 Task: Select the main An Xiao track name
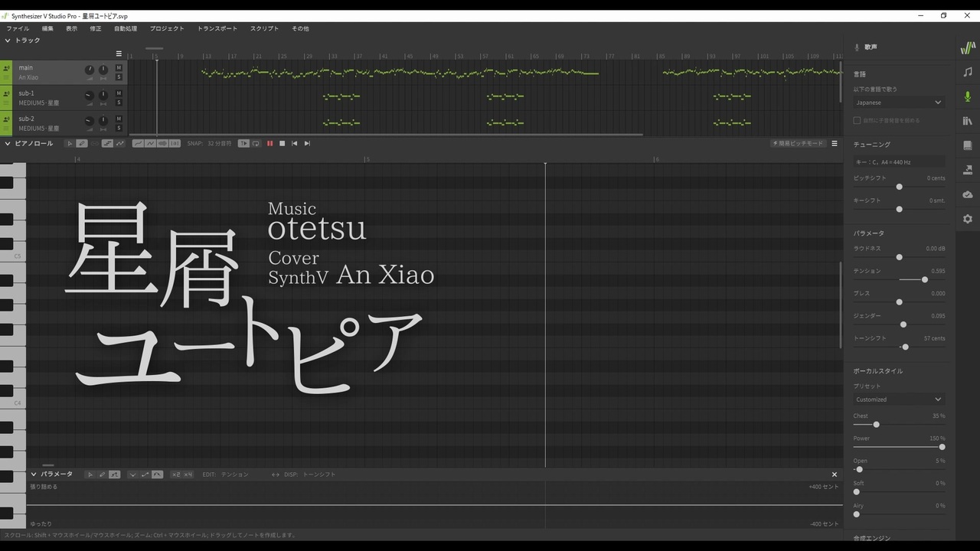pyautogui.click(x=28, y=77)
